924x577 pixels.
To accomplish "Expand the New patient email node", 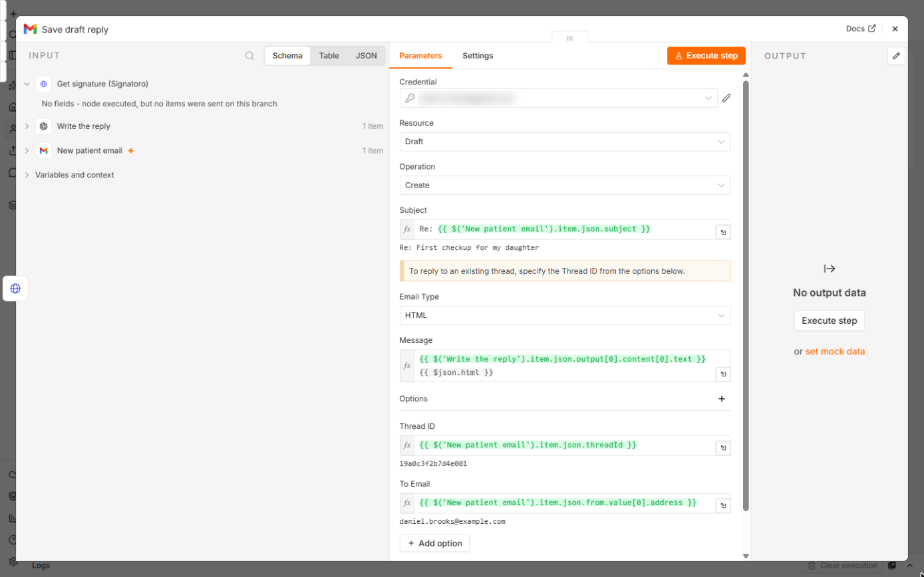I will click(x=27, y=151).
